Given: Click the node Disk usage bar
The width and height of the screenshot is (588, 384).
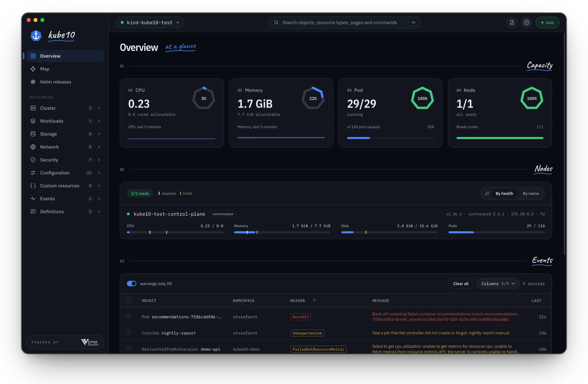Looking at the screenshot, I should pyautogui.click(x=389, y=232).
